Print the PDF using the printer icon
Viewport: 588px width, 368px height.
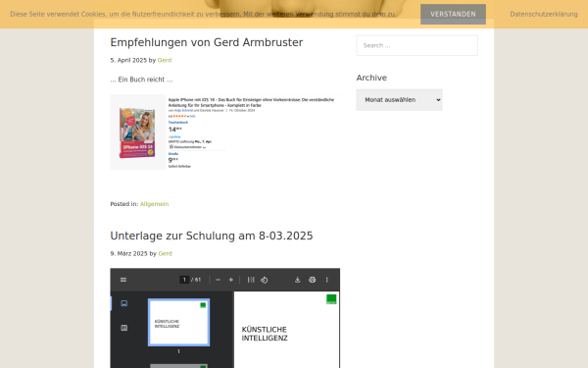point(312,280)
